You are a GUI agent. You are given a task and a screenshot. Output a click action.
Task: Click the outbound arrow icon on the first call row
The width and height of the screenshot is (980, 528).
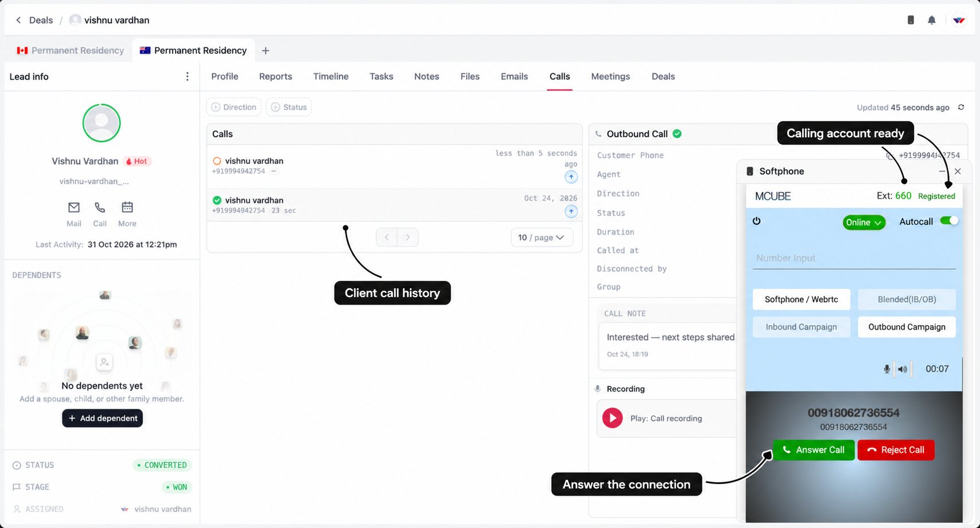571,177
